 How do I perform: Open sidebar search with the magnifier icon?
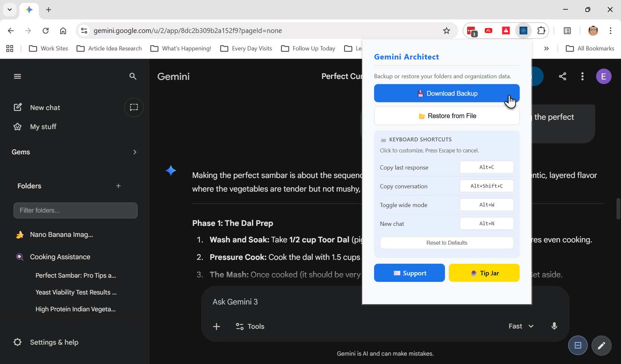point(133,76)
